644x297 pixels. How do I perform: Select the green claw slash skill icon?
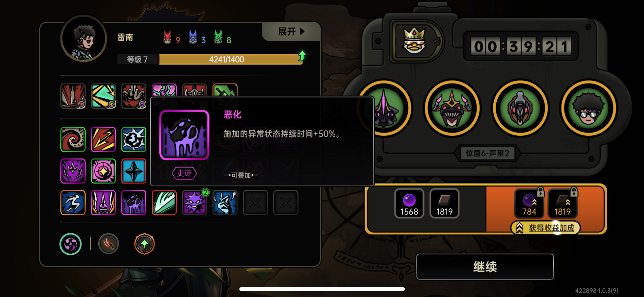[x=164, y=203]
